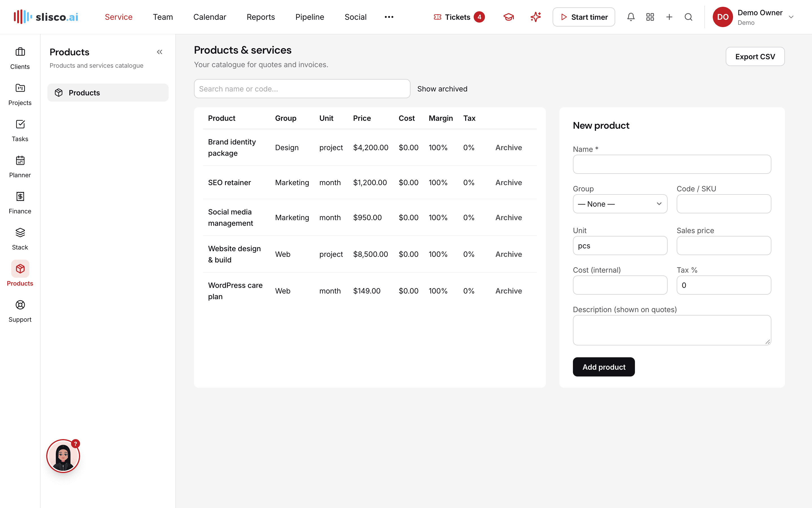
Task: Click the Start timer button
Action: (584, 17)
